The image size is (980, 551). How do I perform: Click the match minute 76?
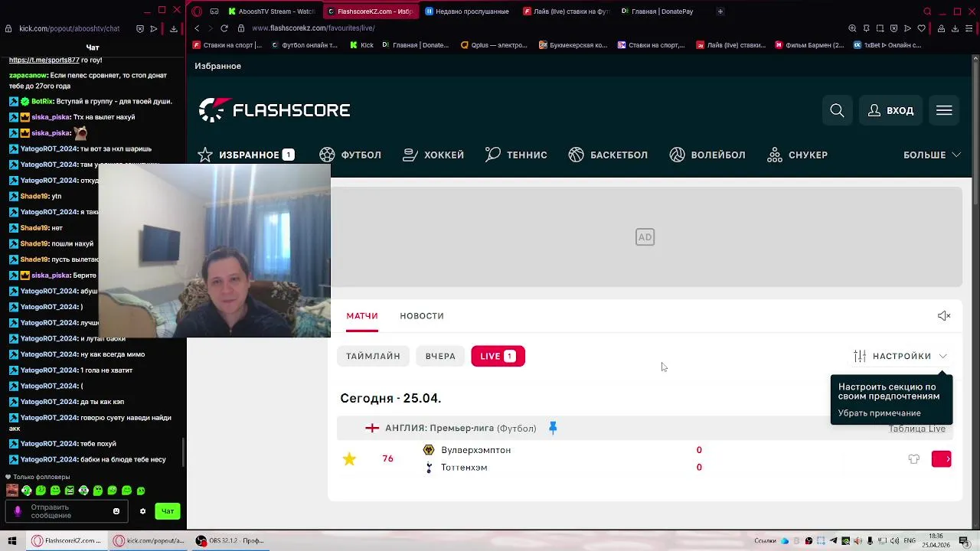[387, 458]
